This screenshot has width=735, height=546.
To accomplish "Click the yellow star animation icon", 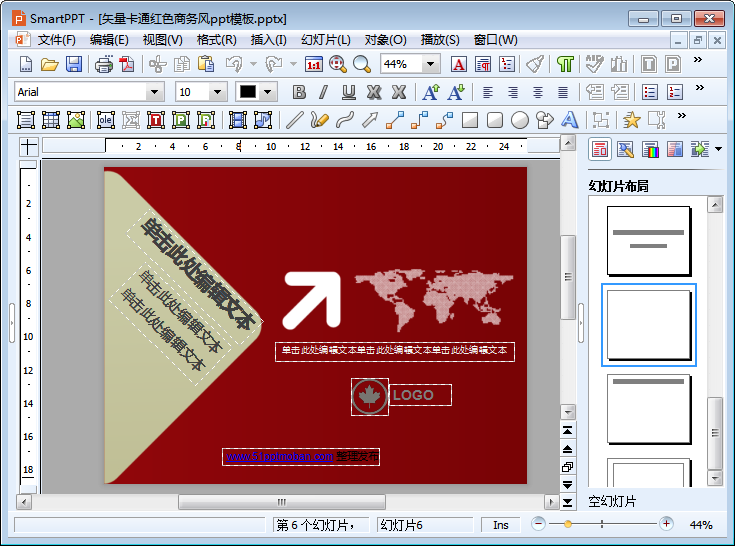I will [x=631, y=120].
